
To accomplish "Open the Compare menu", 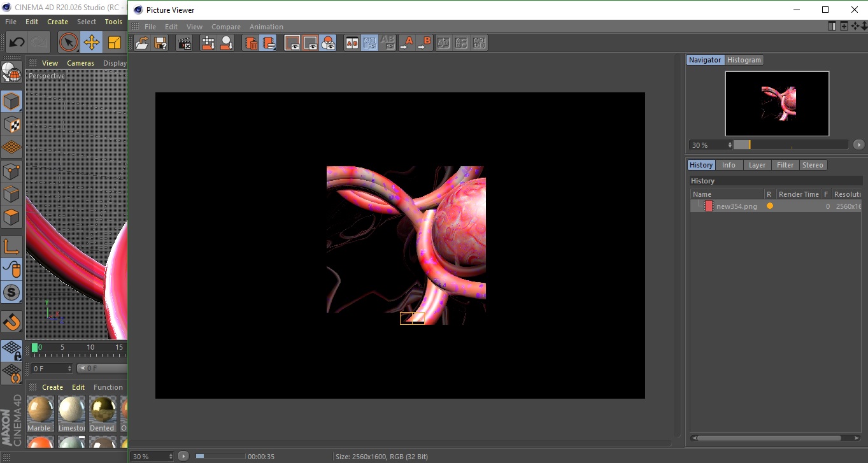I will (x=226, y=27).
